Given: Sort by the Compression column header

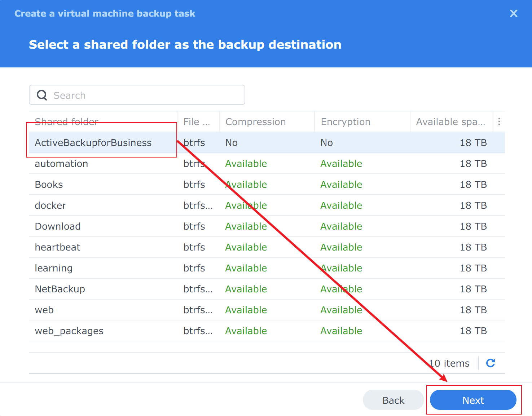Looking at the screenshot, I should coord(255,122).
